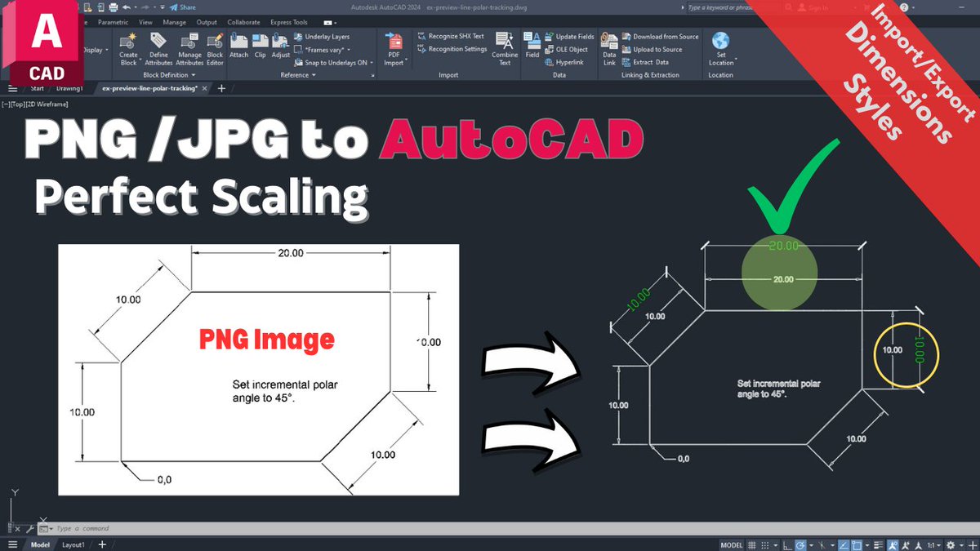Click the MODEL status bar button
The width and height of the screenshot is (980, 551).
click(x=732, y=544)
